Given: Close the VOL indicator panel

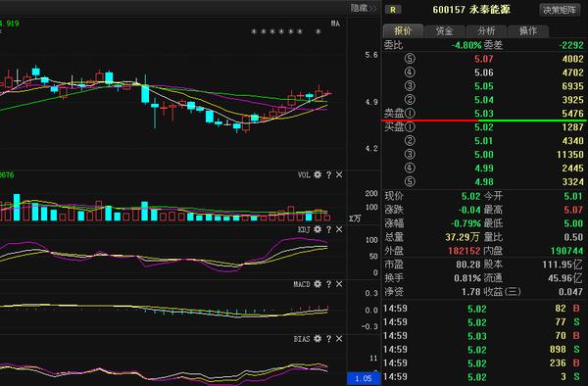Looking at the screenshot, I should pyautogui.click(x=339, y=174).
